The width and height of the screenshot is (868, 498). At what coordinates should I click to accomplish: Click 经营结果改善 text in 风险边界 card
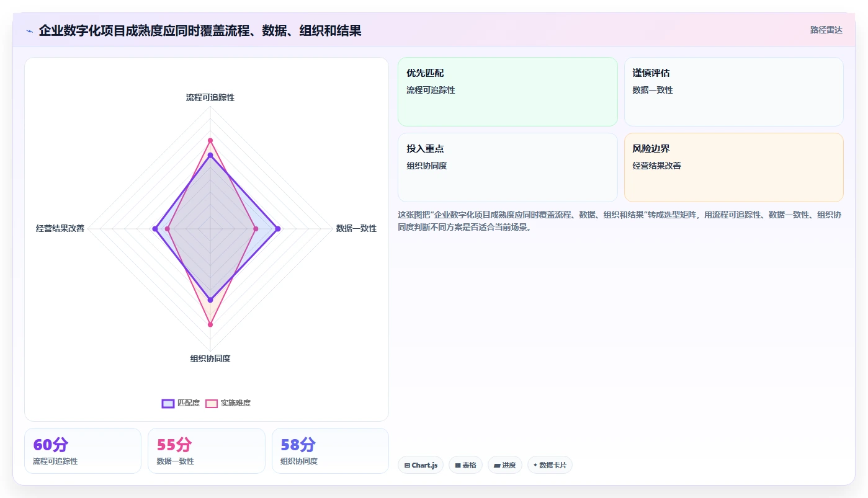(x=657, y=166)
